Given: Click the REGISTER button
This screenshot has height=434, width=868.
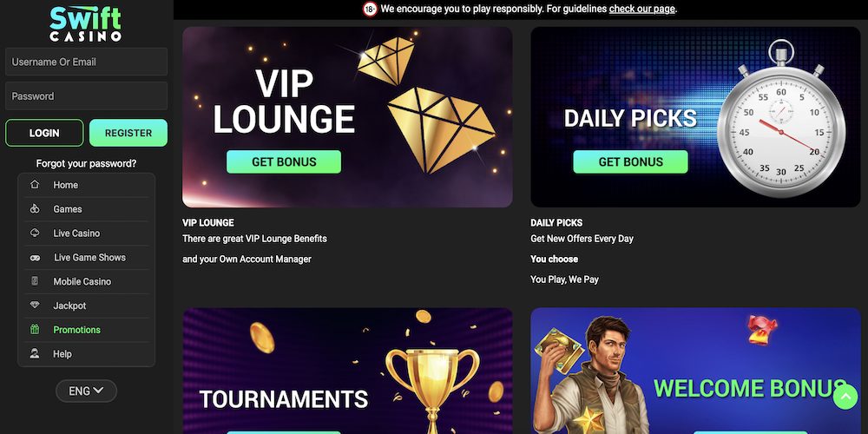Looking at the screenshot, I should tap(128, 133).
